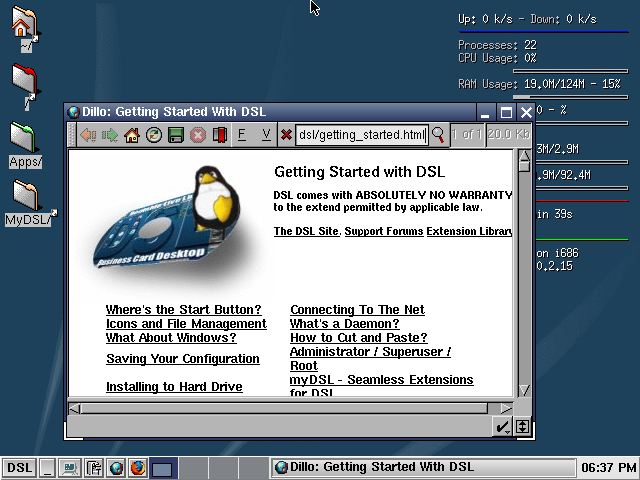Image resolution: width=640 pixels, height=480 pixels.
Task: Click the vertical scrollbar up arrow
Action: [524, 156]
